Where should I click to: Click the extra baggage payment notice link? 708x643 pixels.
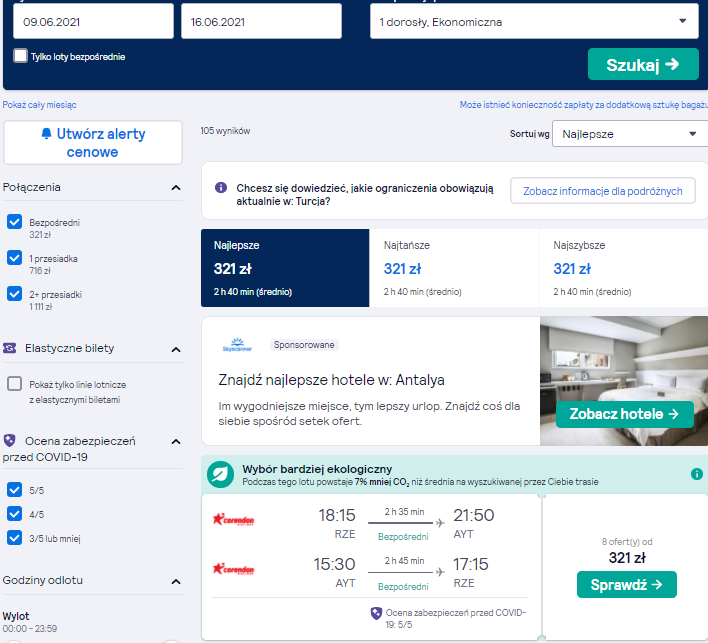click(583, 105)
